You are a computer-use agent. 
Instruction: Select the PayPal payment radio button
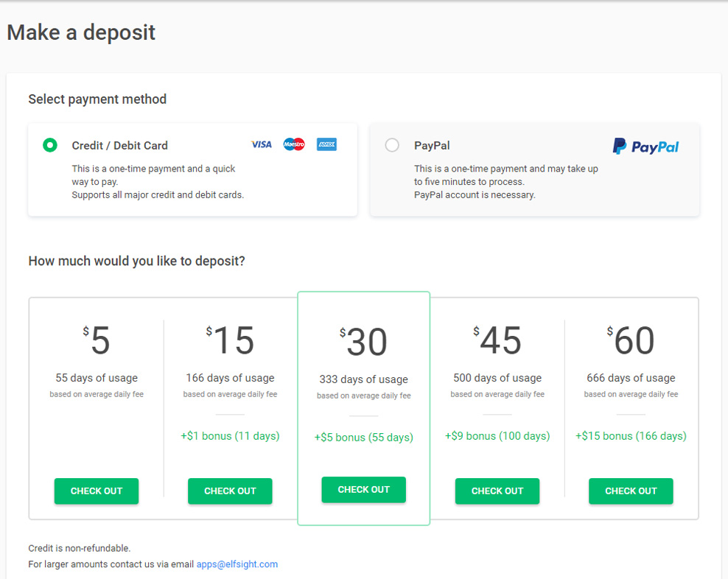click(392, 145)
